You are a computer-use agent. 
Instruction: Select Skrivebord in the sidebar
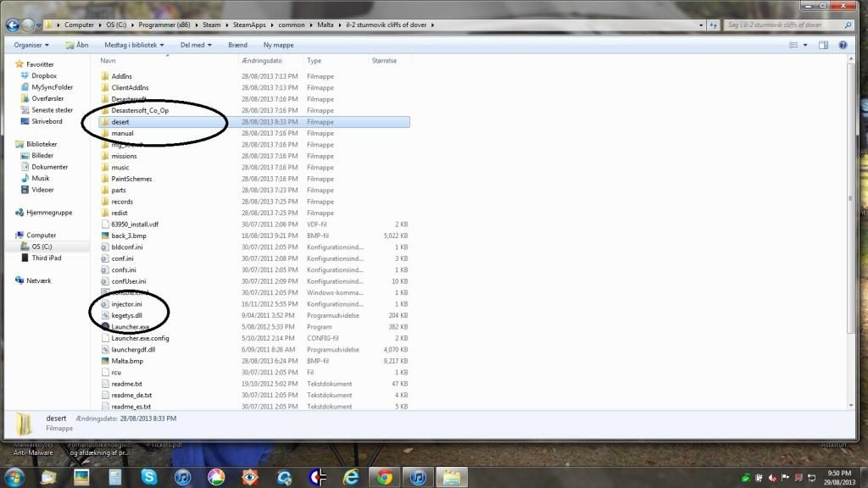click(x=47, y=121)
